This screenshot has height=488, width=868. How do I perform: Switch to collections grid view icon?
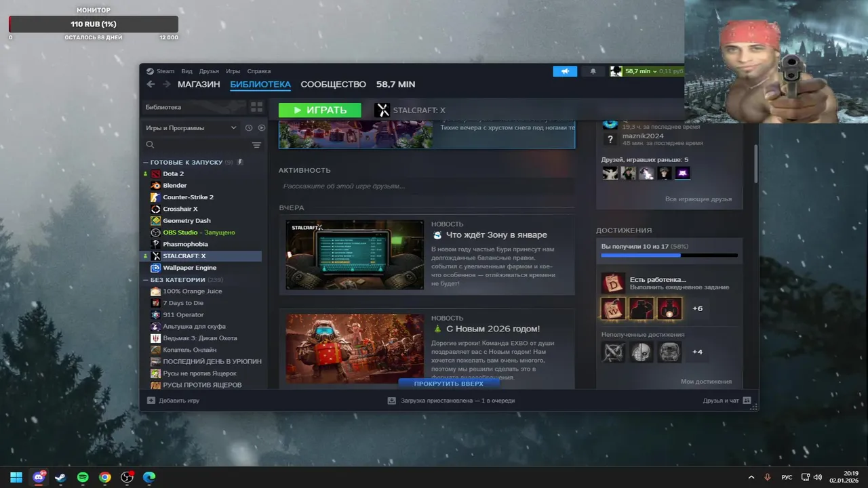256,107
